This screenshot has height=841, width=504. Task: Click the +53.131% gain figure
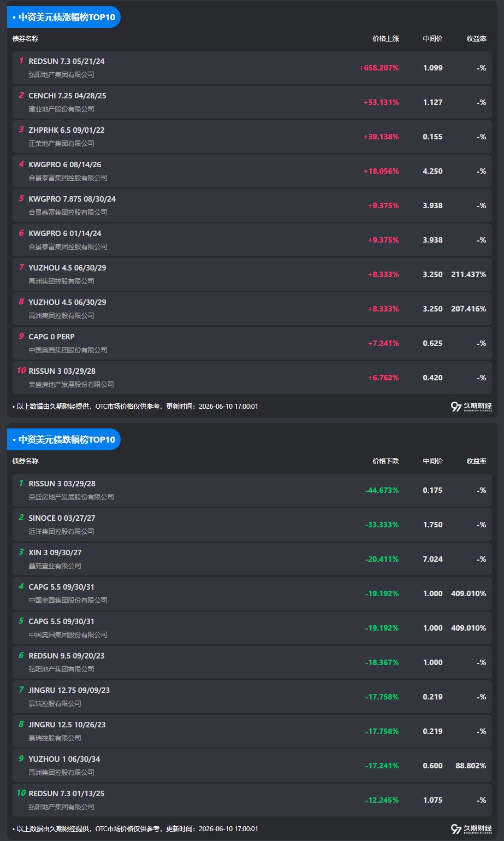381,102
